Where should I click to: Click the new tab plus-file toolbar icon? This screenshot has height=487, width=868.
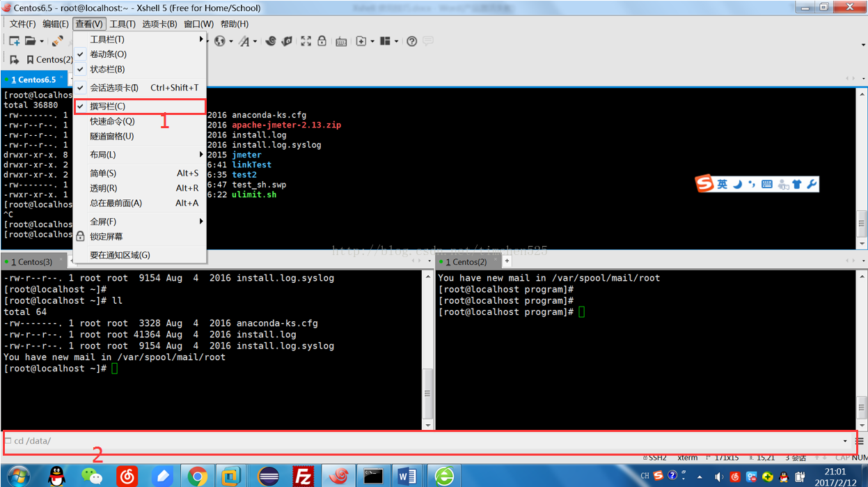(361, 41)
